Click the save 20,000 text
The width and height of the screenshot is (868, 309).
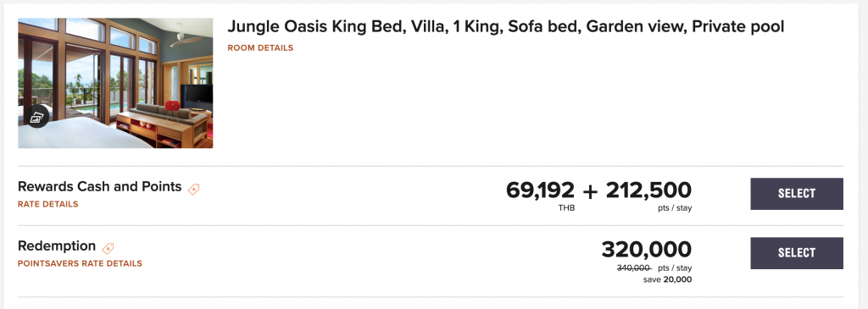pyautogui.click(x=667, y=279)
